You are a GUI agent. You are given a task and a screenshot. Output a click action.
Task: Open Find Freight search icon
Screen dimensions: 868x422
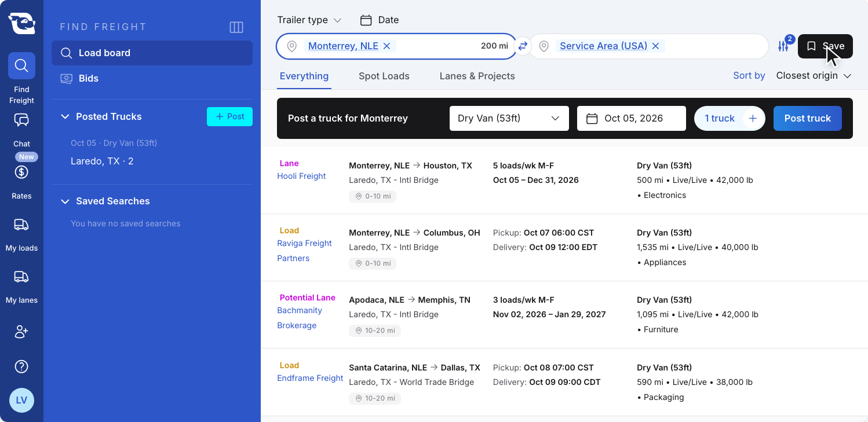point(21,65)
